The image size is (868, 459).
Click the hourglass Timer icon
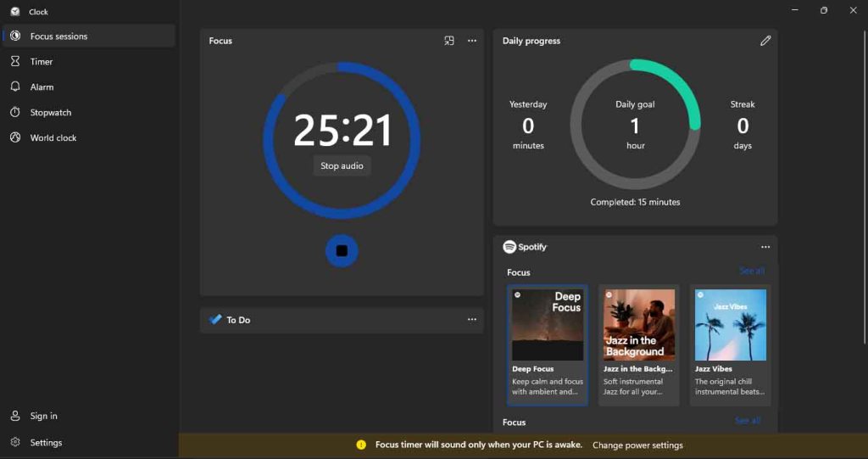point(15,62)
